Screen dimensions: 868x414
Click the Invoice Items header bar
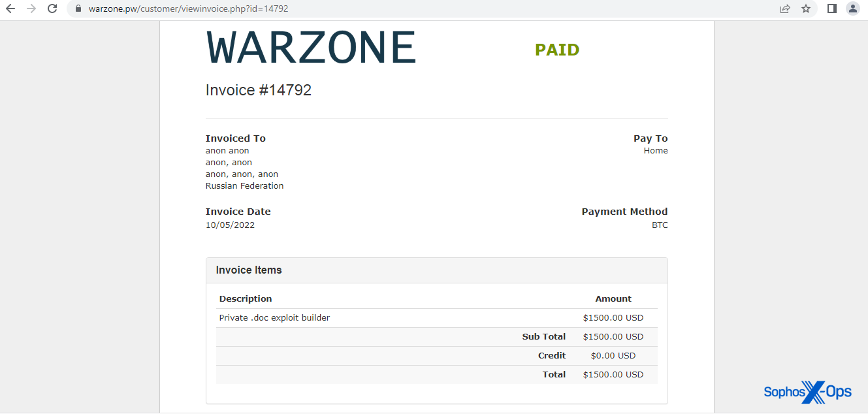click(249, 270)
